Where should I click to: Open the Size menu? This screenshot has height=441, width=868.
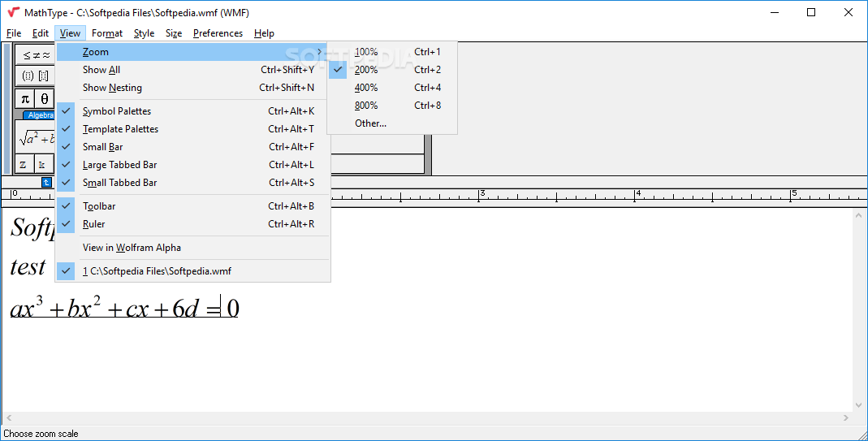[x=174, y=33]
